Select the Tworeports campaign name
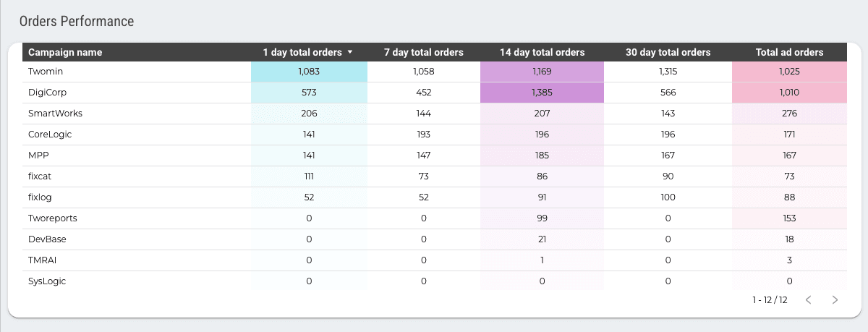This screenshot has width=868, height=332. 52,218
